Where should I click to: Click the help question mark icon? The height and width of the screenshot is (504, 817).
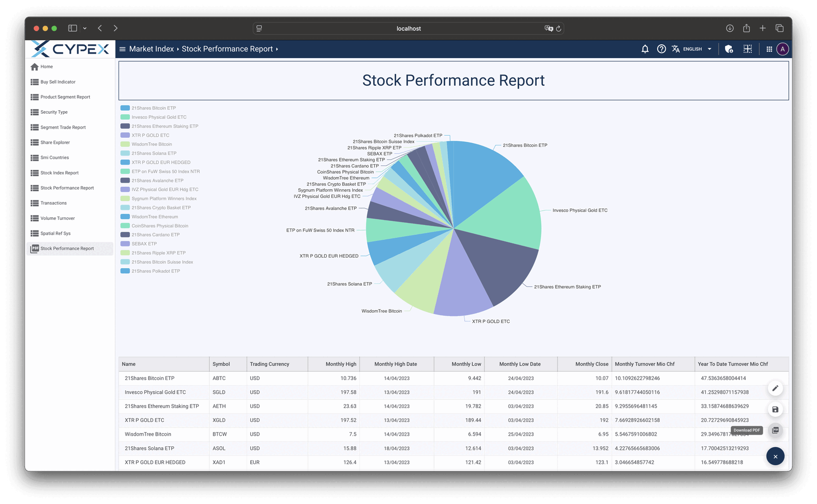[661, 49]
